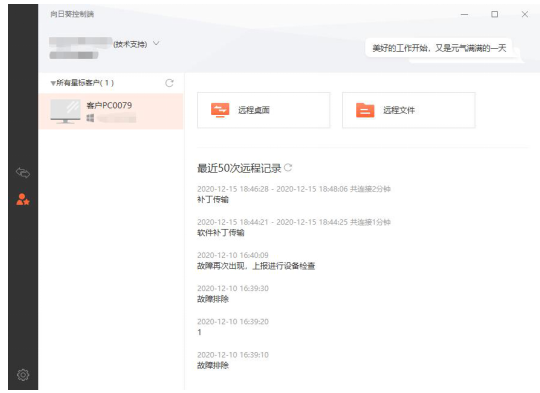
Task: Select the starred customers sidebar icon
Action: pos(23,199)
